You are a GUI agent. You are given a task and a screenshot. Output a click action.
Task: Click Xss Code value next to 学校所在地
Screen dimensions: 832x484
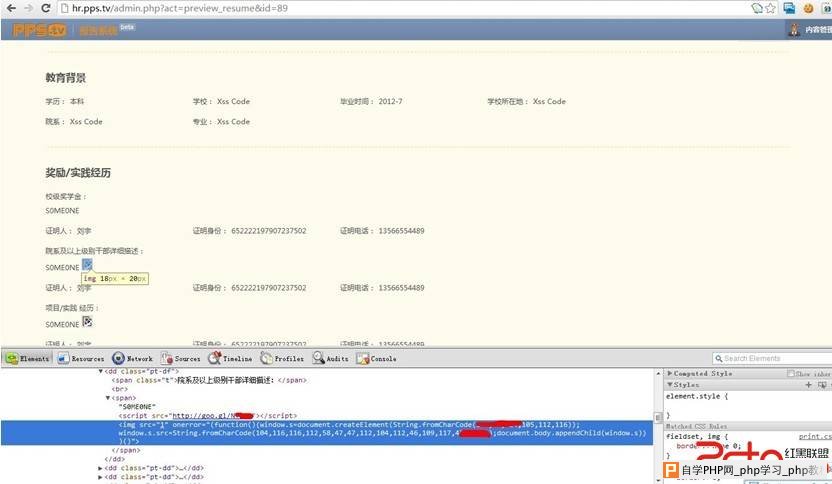point(549,101)
